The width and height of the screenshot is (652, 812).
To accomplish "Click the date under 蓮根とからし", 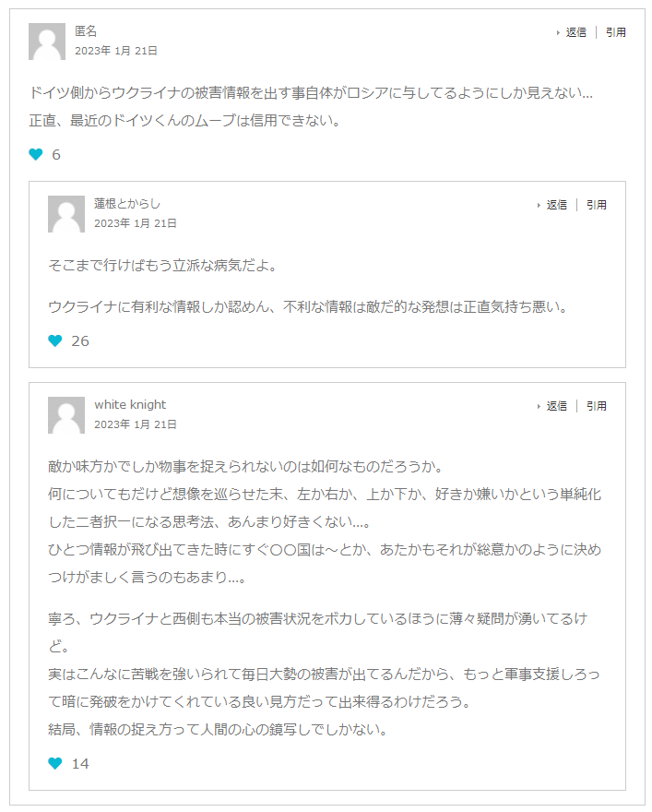I will (136, 223).
